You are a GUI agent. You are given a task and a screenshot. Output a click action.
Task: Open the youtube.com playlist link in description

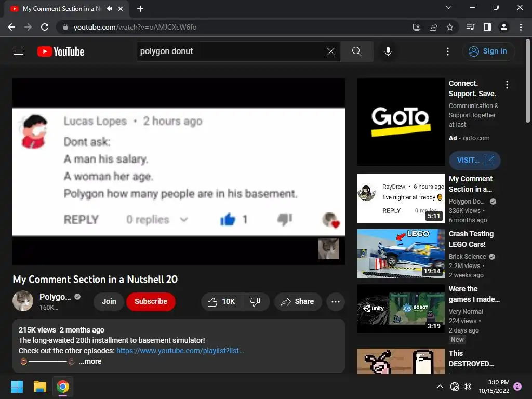coord(180,351)
